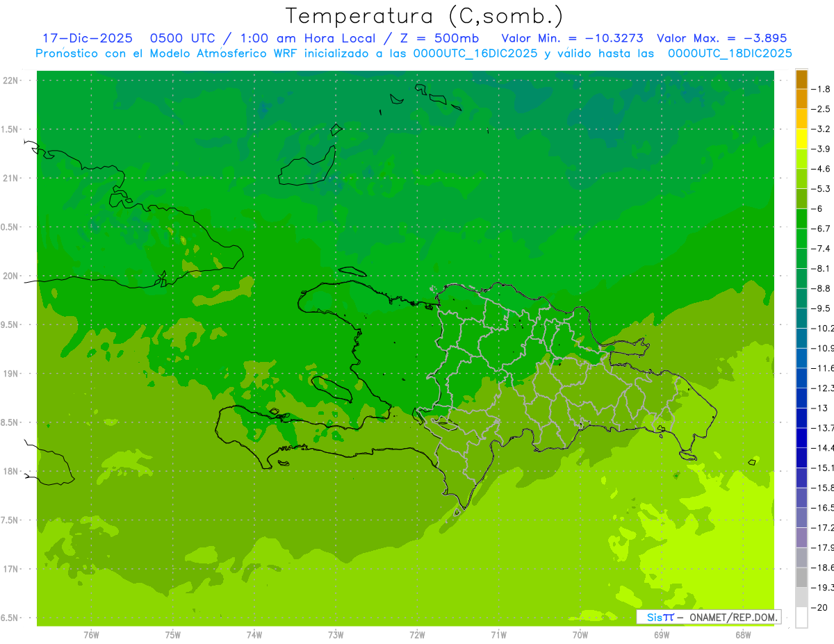
Task: Click the -3.9 legend value
Action: point(822,149)
